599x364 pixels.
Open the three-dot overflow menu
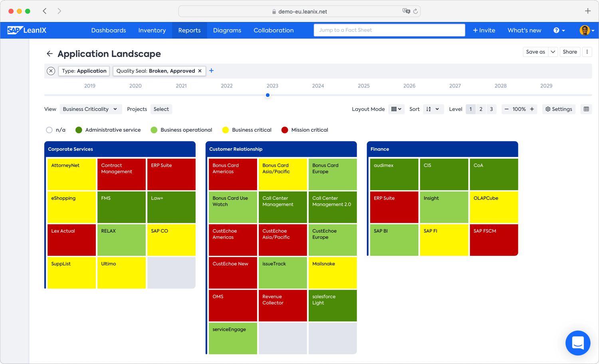tap(587, 52)
